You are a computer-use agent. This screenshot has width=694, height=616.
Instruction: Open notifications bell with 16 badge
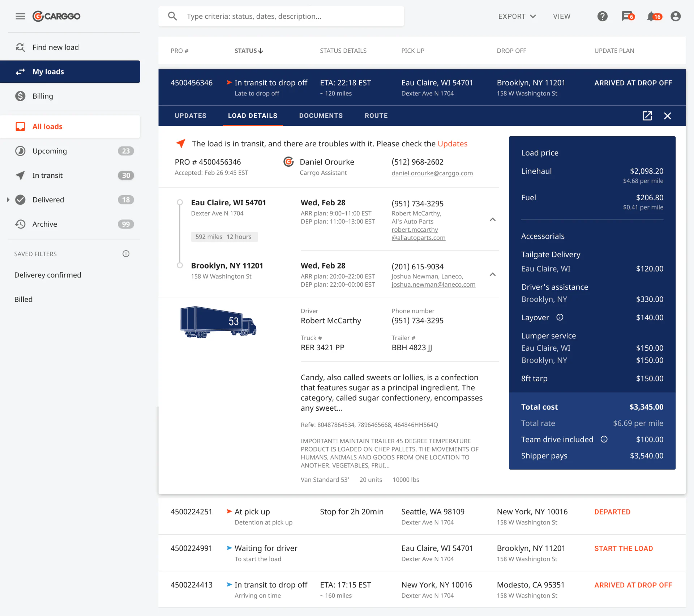(x=654, y=16)
